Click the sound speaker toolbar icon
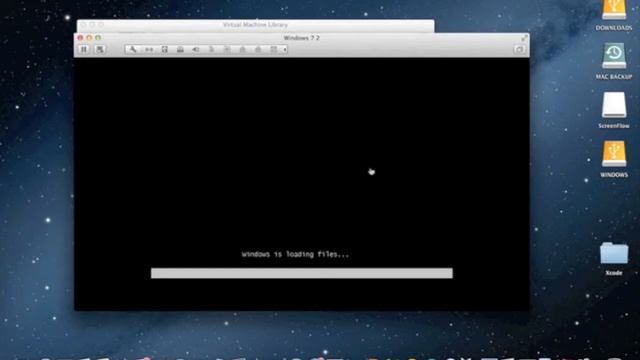The image size is (640, 360). click(x=196, y=49)
